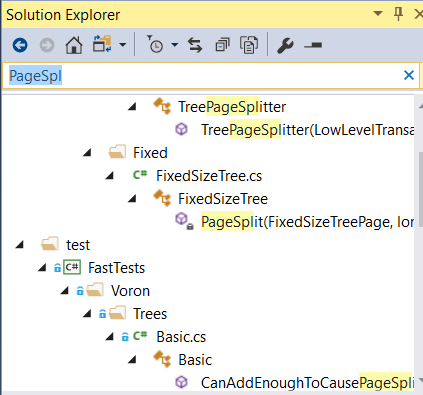Click the Back navigation arrow
This screenshot has height=395, width=423.
[20, 45]
